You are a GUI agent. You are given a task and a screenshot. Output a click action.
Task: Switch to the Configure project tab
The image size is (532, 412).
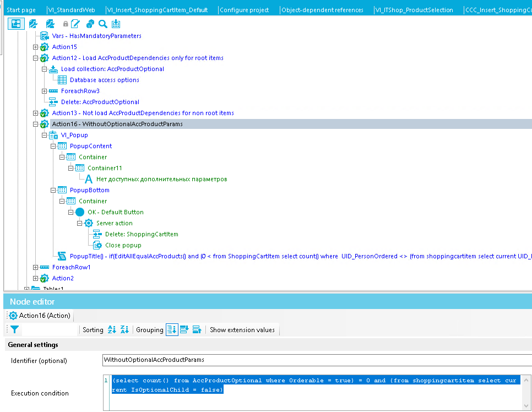[244, 10]
